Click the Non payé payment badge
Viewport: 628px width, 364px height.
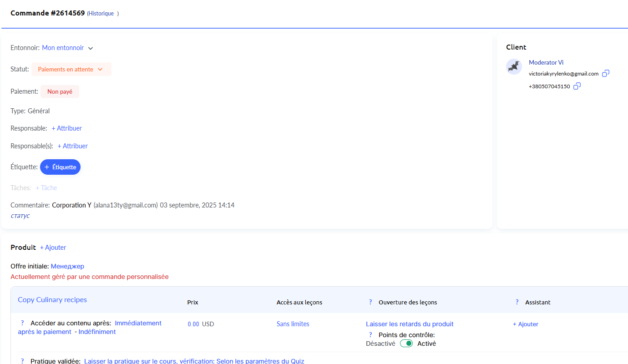click(60, 91)
